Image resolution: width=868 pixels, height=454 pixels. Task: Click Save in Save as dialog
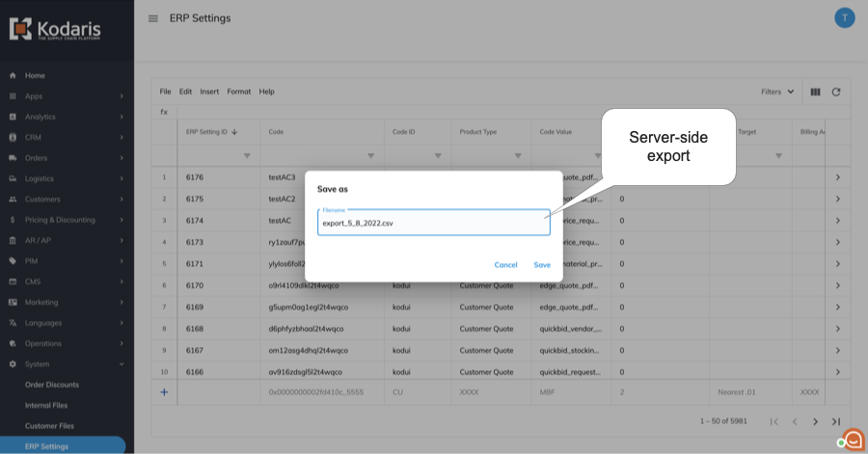(x=542, y=265)
